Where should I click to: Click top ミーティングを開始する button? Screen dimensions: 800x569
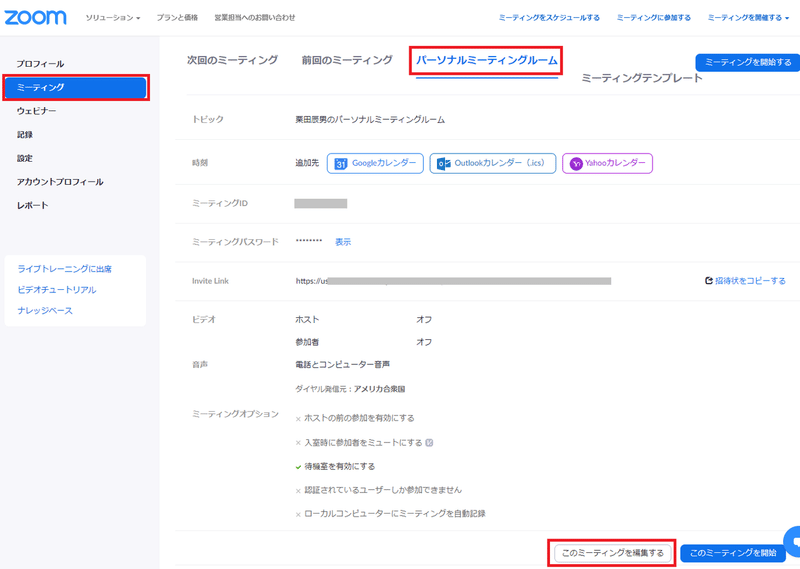[x=748, y=62]
